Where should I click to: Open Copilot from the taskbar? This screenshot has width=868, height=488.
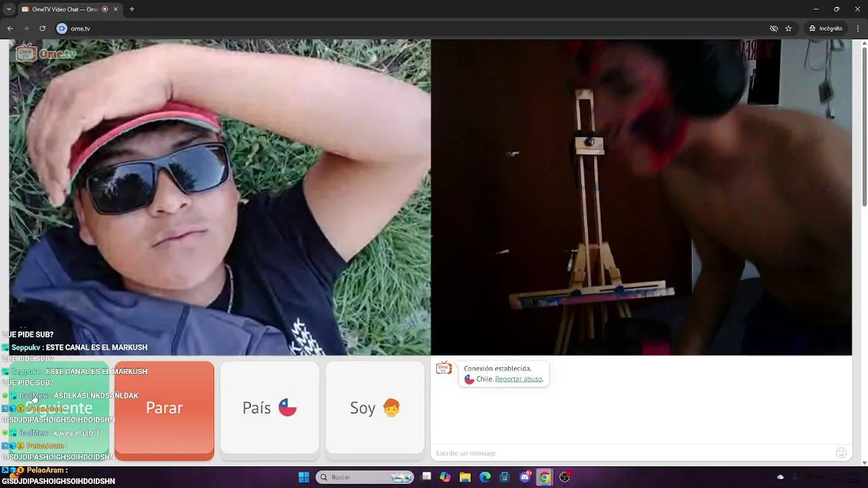pos(446,477)
